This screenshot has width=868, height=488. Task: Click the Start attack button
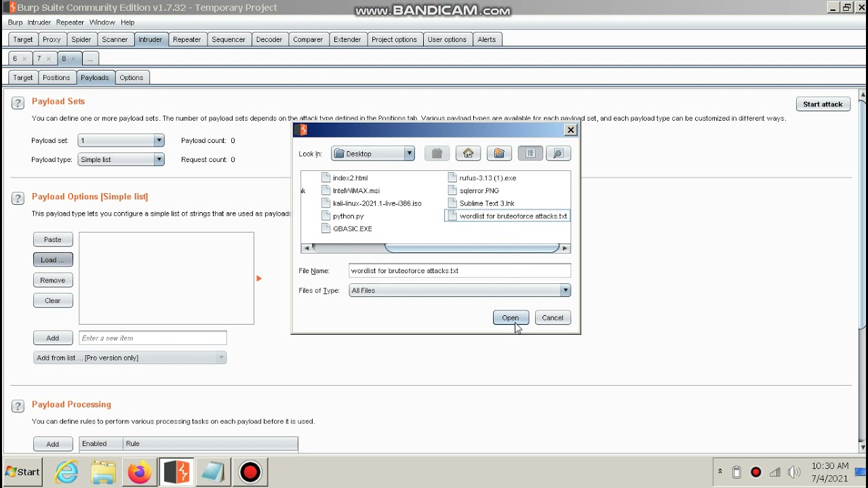tap(823, 104)
